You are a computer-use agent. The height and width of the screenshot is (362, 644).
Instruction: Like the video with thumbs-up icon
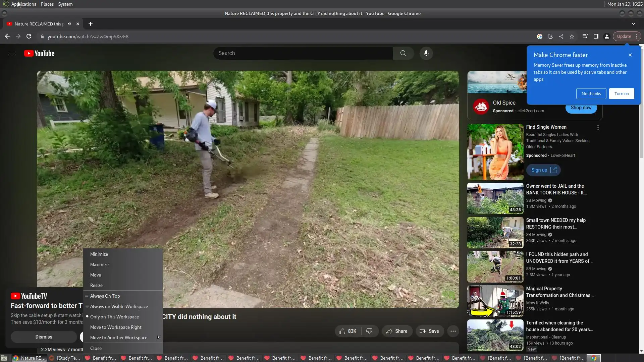(342, 331)
